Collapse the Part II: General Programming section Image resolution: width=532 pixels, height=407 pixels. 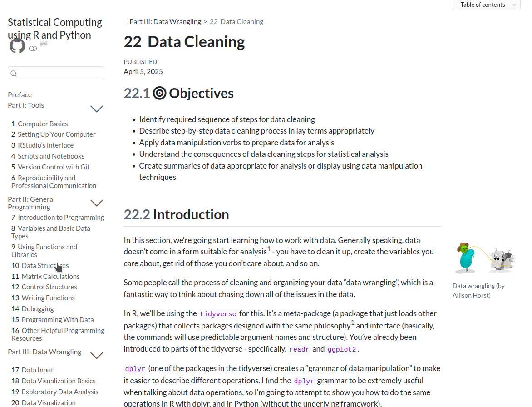point(96,203)
